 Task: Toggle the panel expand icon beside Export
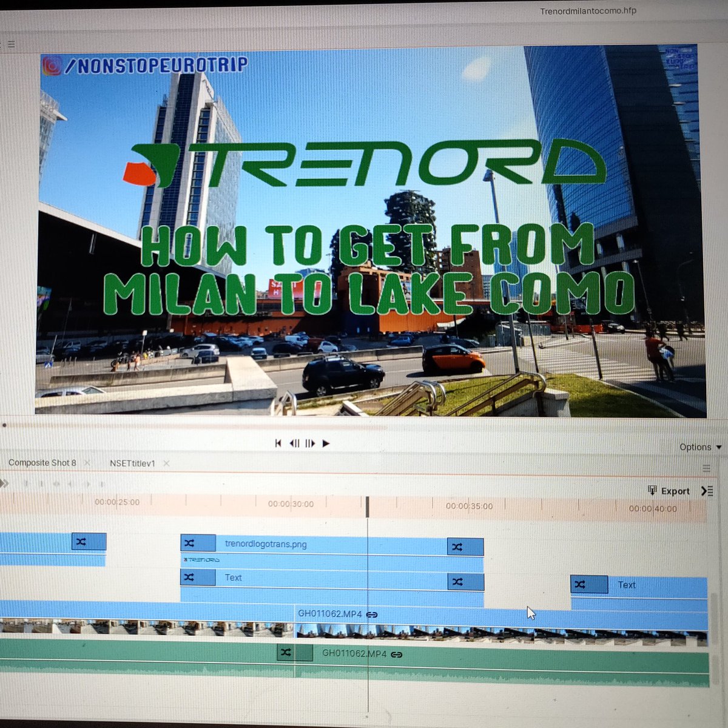pos(707,491)
